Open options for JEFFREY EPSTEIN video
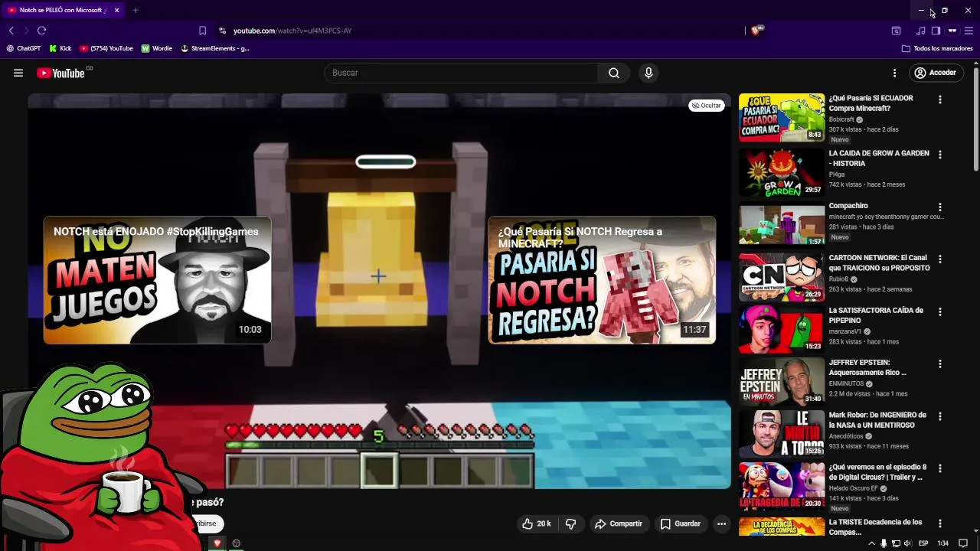The image size is (980, 551). [x=940, y=364]
